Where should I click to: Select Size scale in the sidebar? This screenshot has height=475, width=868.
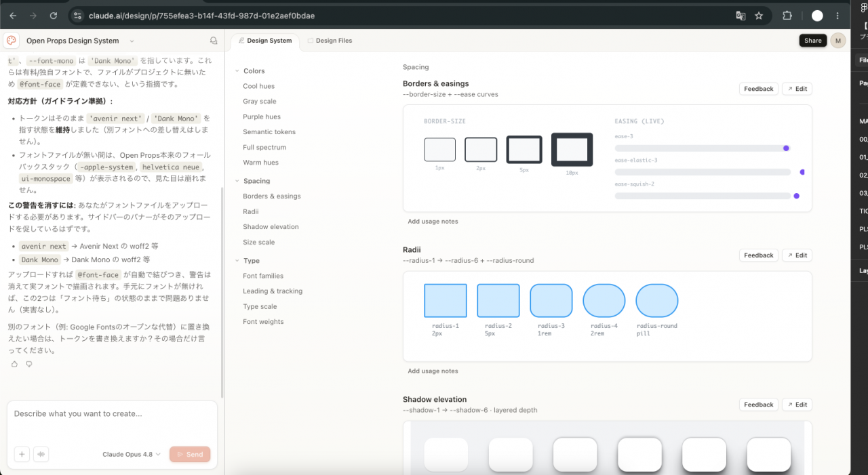(x=258, y=242)
